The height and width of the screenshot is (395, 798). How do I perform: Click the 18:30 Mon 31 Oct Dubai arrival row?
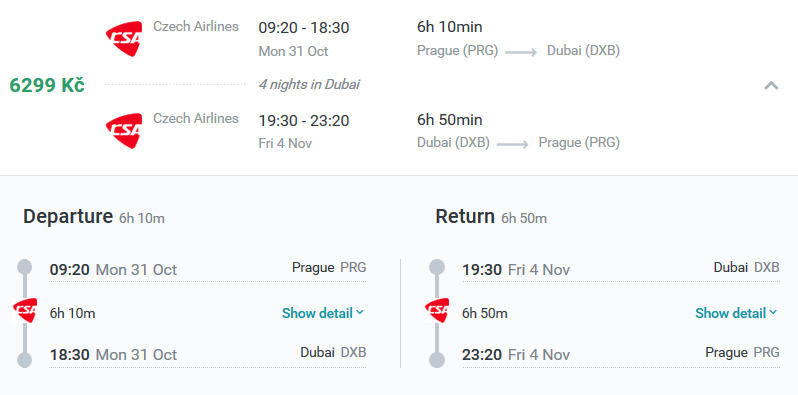[208, 354]
